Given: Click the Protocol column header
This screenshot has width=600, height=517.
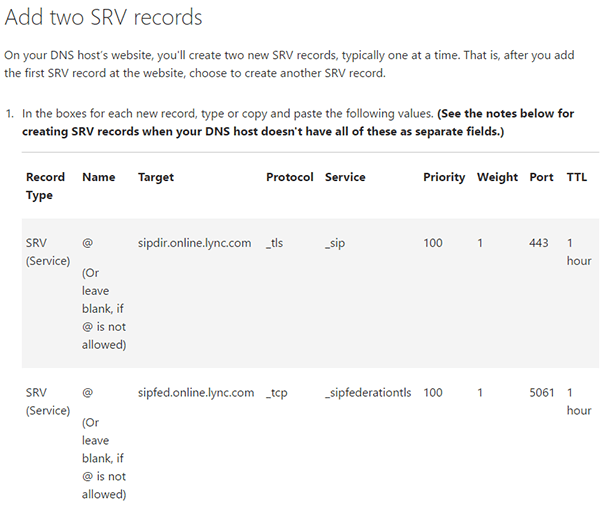Looking at the screenshot, I should (290, 177).
